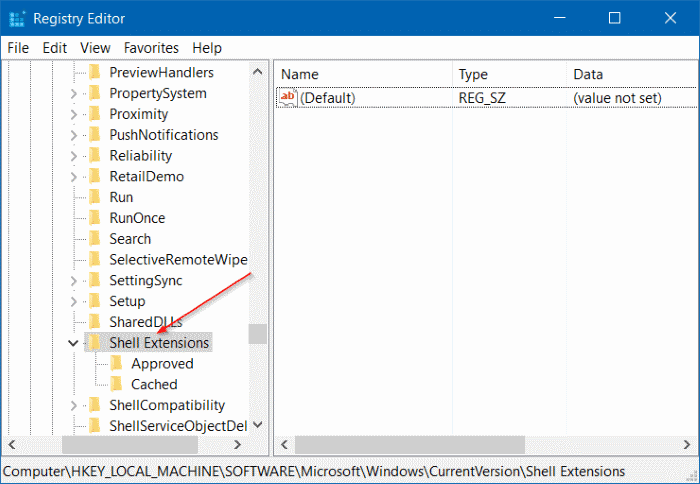Click the Run key folder icon

tap(95, 197)
